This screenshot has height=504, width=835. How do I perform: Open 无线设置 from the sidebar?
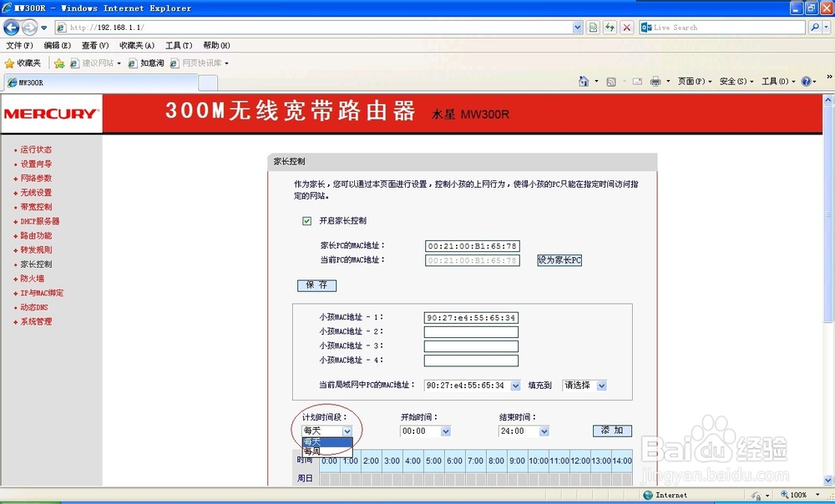point(33,192)
